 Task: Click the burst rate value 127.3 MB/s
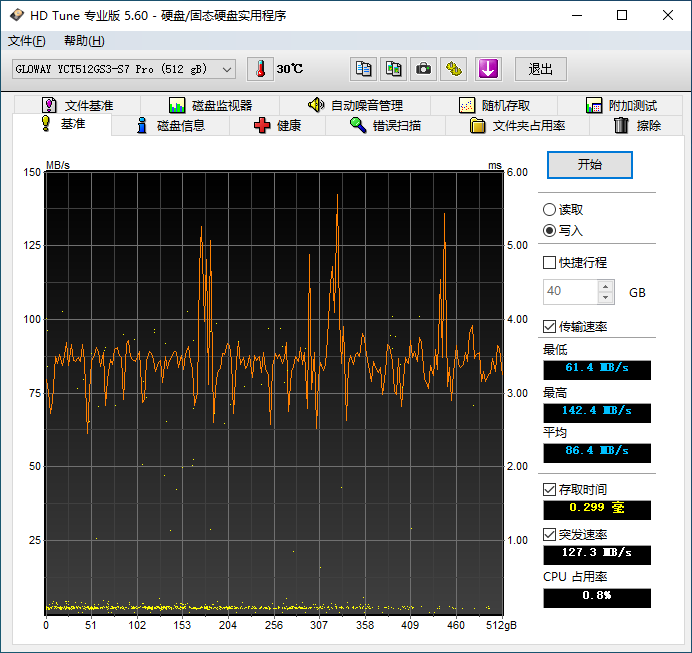point(597,555)
